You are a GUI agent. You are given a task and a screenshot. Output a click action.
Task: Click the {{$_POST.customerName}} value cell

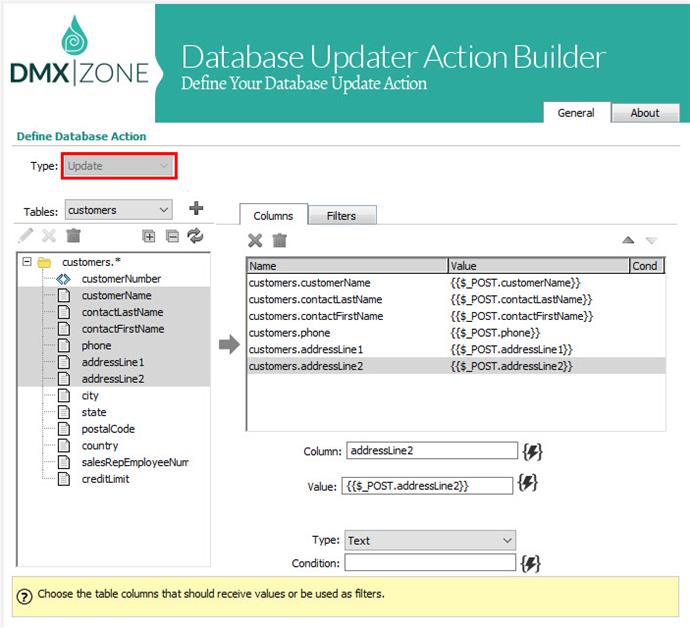(x=515, y=283)
